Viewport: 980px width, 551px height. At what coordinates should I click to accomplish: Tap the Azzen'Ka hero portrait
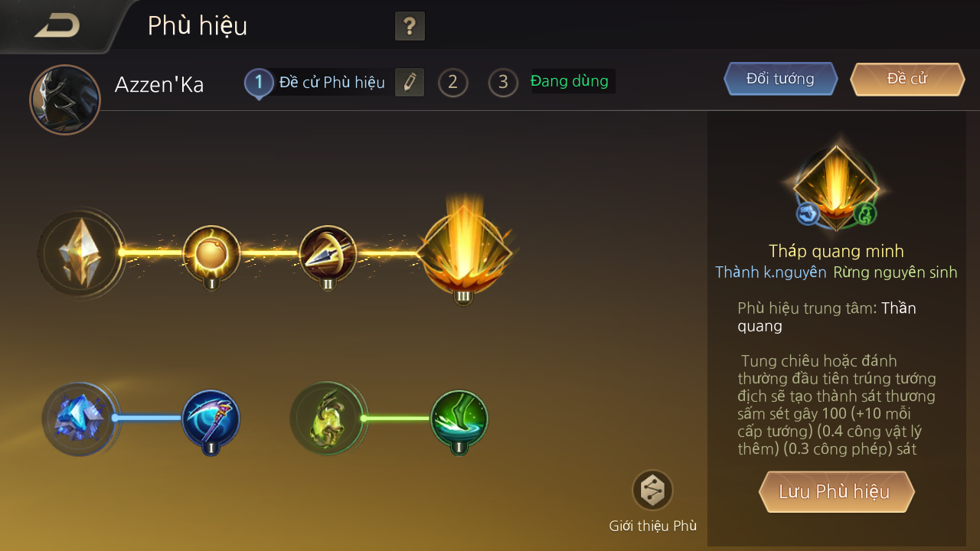tap(65, 100)
